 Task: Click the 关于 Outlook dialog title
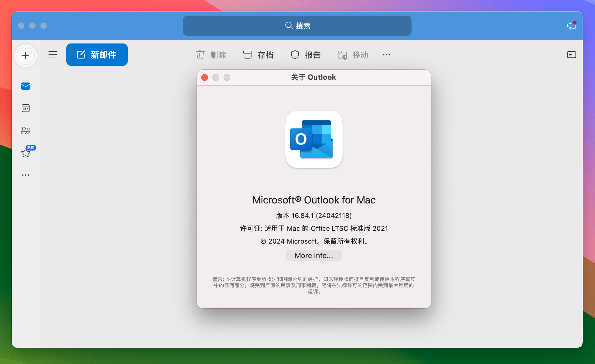tap(314, 77)
